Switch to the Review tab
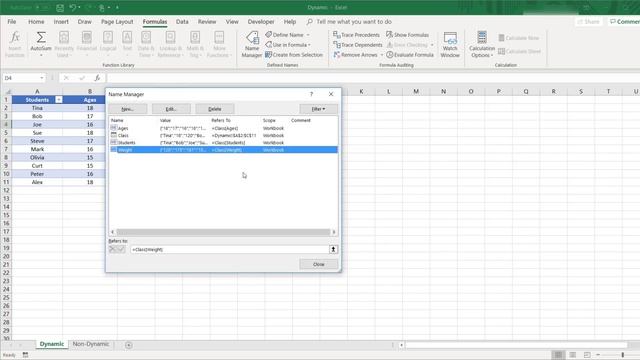 [207, 22]
